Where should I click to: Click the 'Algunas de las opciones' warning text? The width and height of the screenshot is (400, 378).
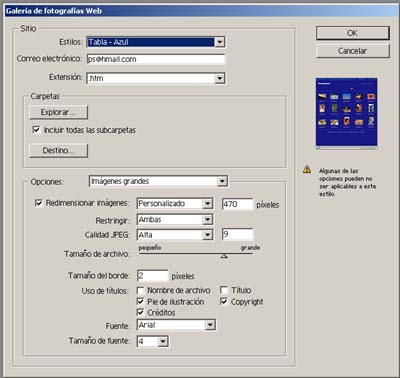point(348,182)
